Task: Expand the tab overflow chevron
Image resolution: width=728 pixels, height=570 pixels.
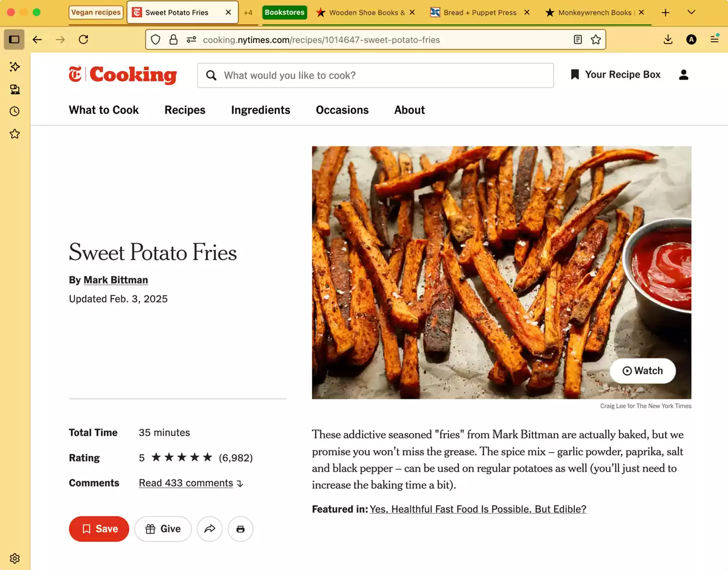Action: click(x=691, y=12)
